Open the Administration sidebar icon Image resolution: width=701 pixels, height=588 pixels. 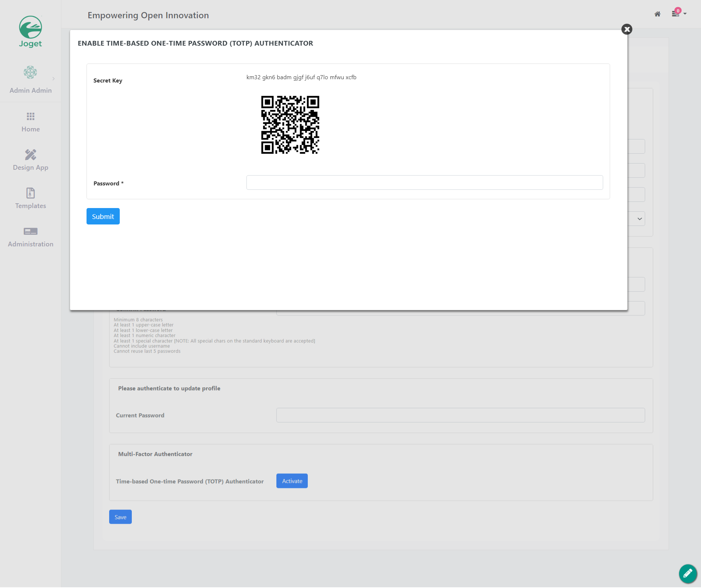click(x=30, y=231)
